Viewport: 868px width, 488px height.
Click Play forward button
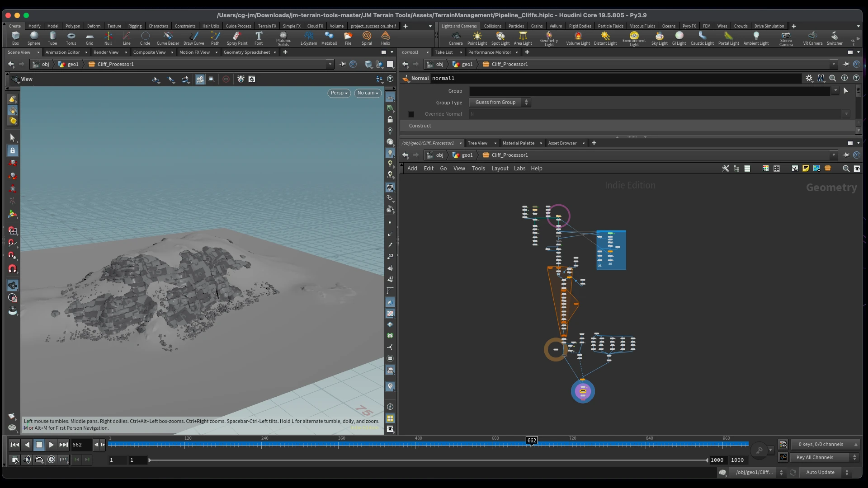52,445
